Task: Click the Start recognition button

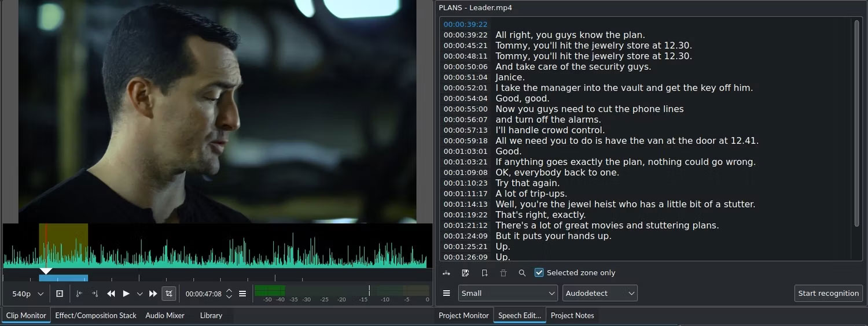Action: pos(828,293)
